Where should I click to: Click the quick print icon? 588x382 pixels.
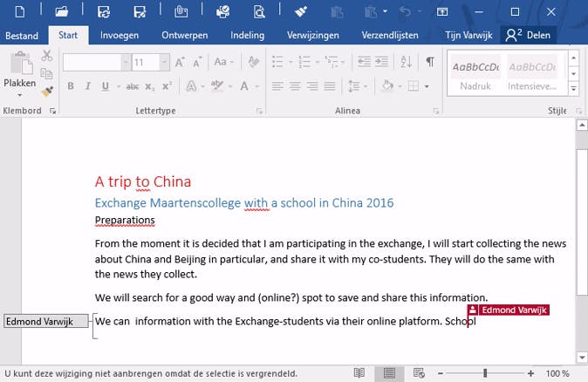(x=222, y=12)
